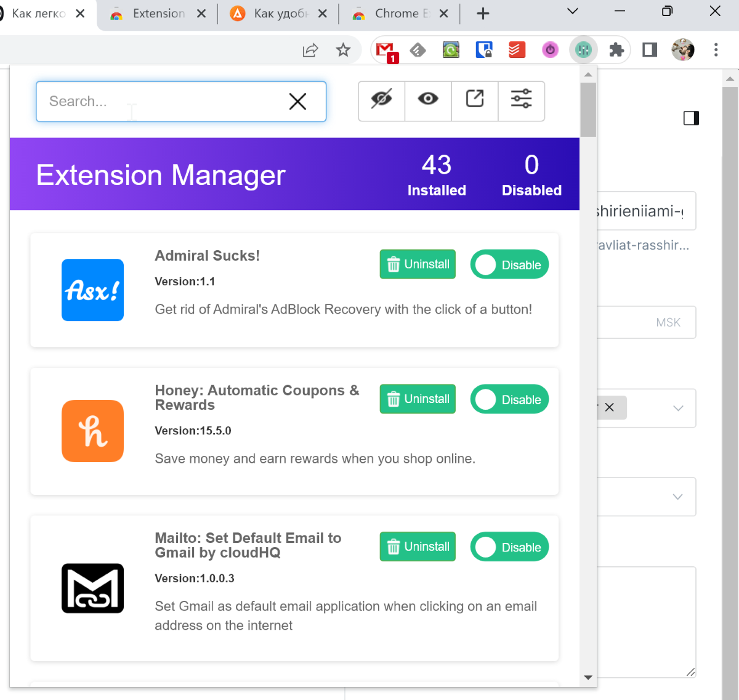Viewport: 739px width, 700px height.
Task: Click the MSK timezone input field
Action: click(x=647, y=322)
